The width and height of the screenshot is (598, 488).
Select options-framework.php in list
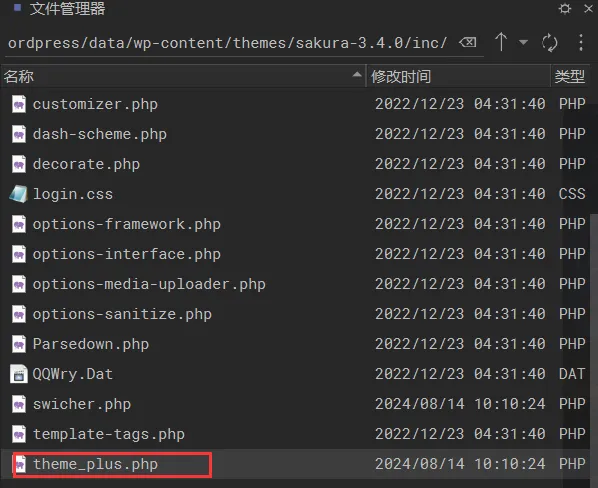pos(127,224)
